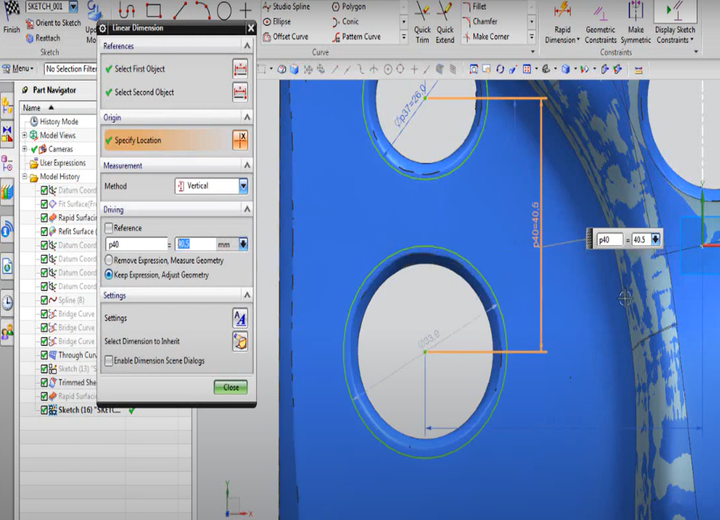Select the Arc sketch tool
Viewport: 720px width, 520px height.
tap(202, 10)
